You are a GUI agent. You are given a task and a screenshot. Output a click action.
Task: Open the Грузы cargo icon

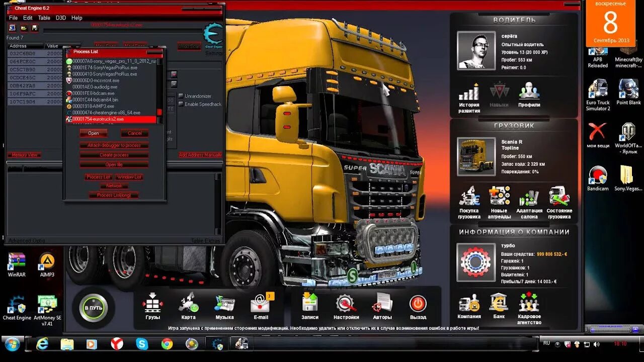pos(152,303)
